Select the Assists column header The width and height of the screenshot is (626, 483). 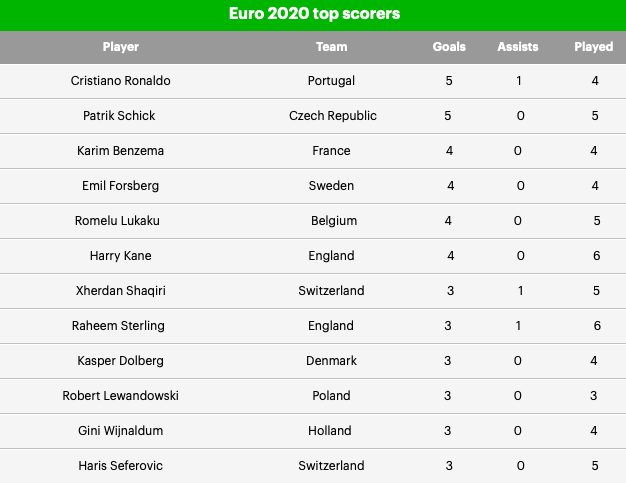point(519,46)
